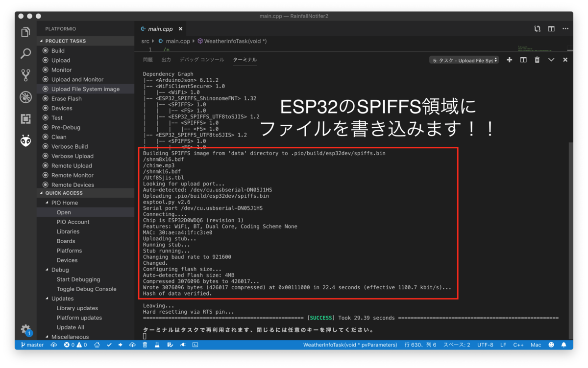This screenshot has height=368, width=588.
Task: Open the Source Control view
Action: pos(25,75)
